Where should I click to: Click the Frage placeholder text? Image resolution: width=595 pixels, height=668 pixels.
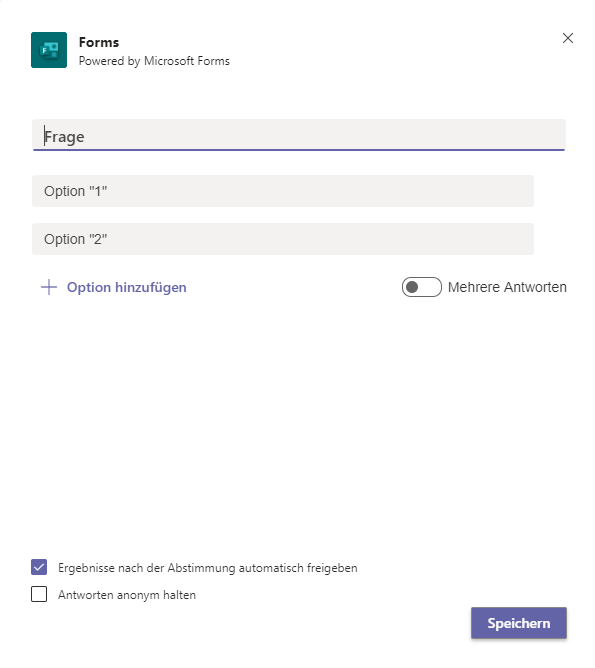[x=64, y=137]
